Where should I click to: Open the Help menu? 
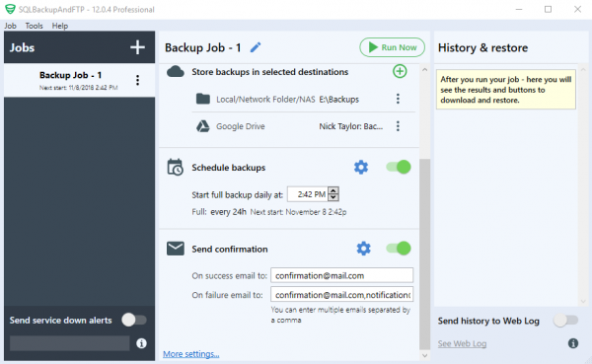(x=60, y=26)
